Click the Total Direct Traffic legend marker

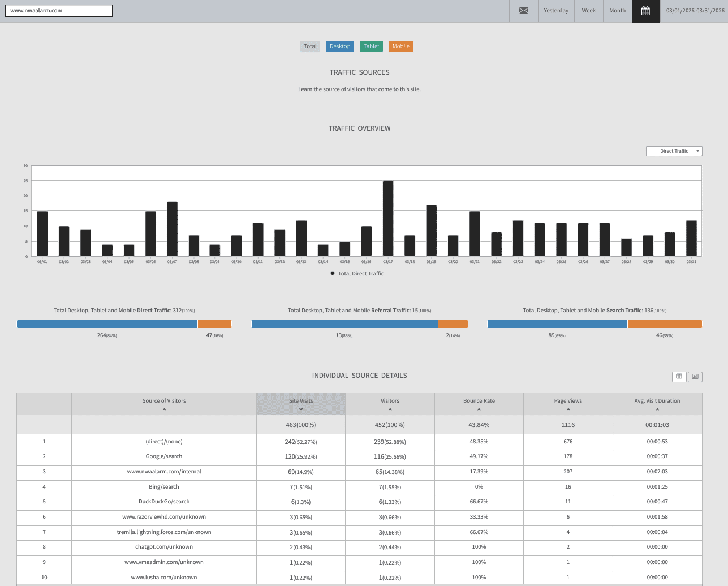point(333,273)
